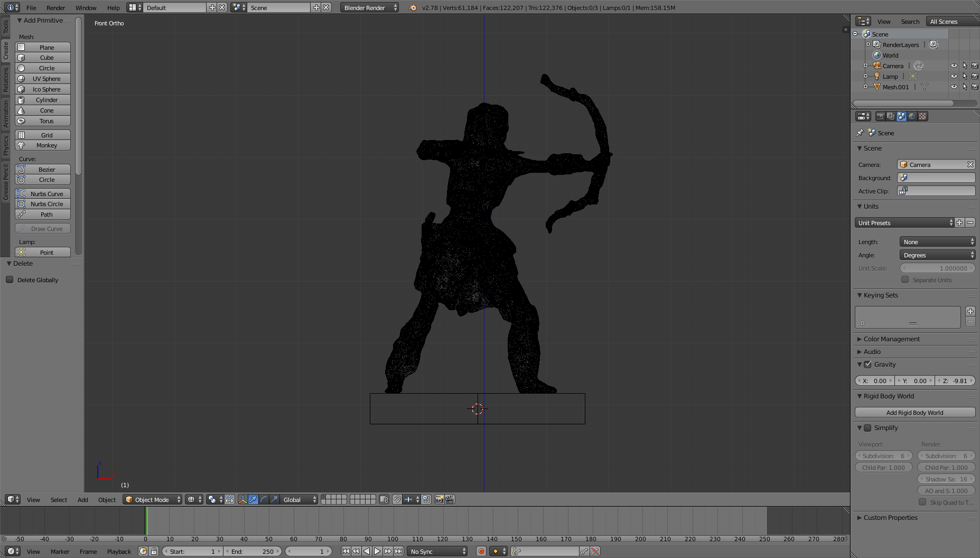Click the OpenGL render animation clapper icon

450,499
